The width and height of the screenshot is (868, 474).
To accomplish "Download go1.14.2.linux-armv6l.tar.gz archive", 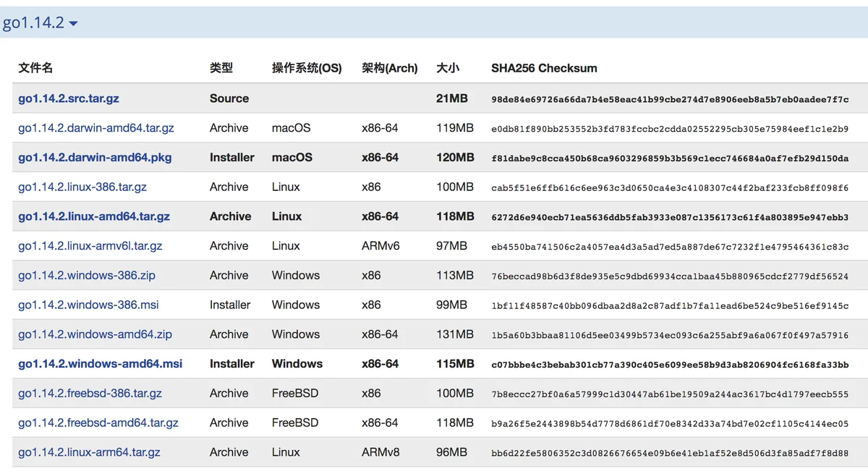I will 90,246.
